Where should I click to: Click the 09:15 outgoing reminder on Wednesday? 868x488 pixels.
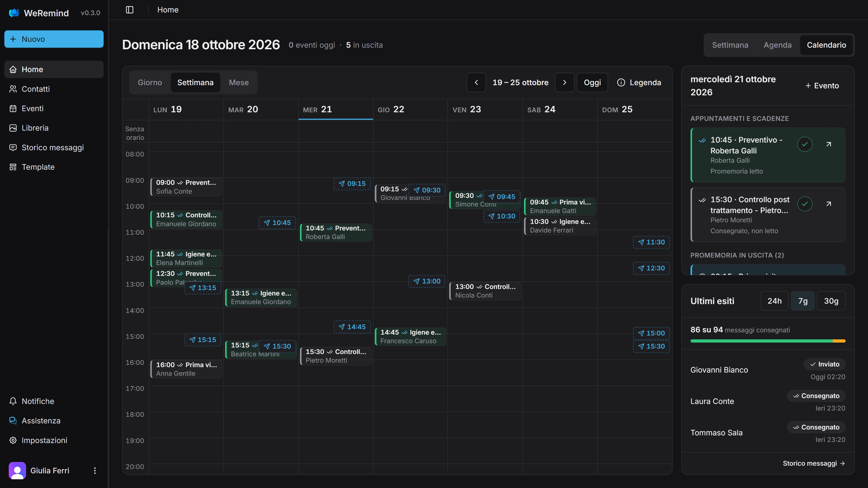click(x=352, y=184)
